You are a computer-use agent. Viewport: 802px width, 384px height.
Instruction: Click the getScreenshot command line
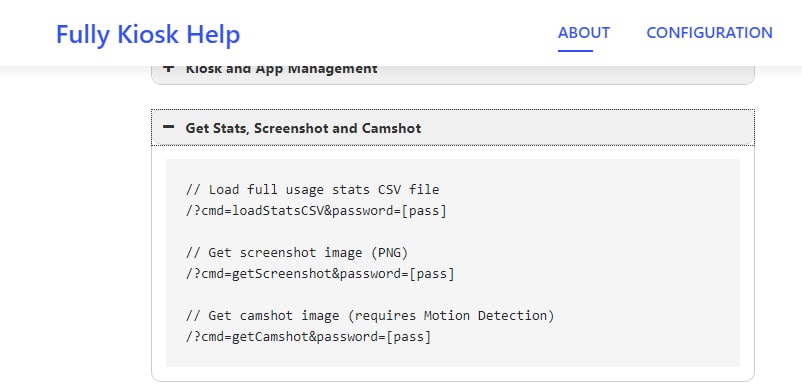pyautogui.click(x=320, y=274)
